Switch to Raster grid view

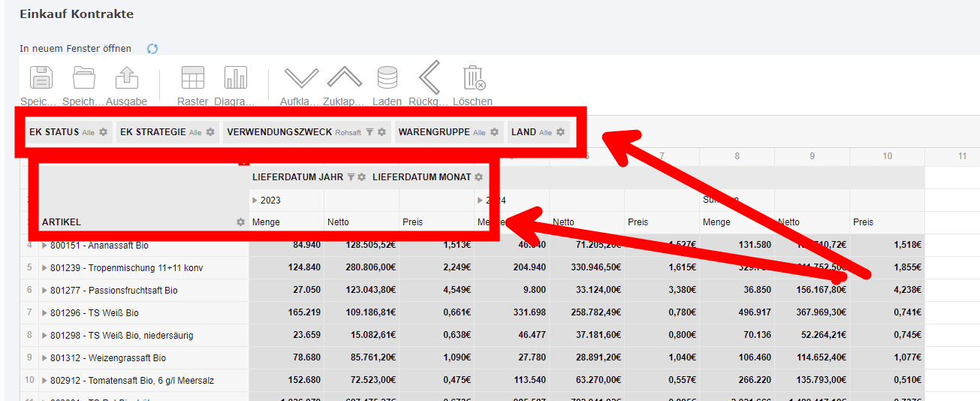coord(193,78)
